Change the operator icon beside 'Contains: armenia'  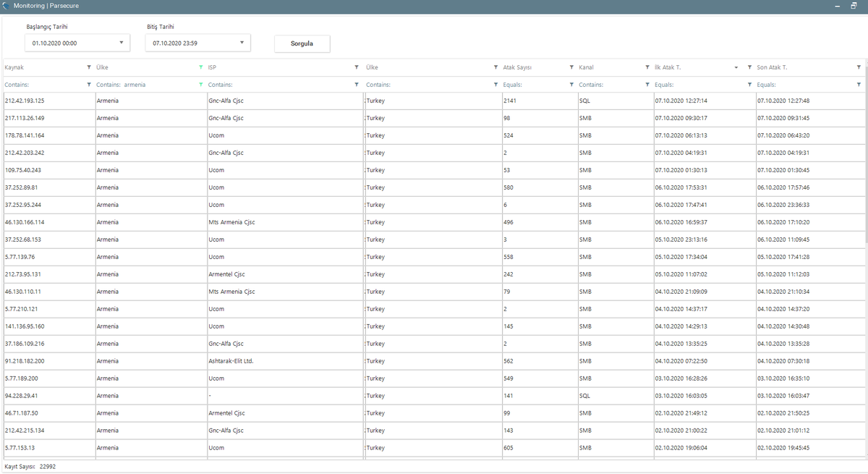201,85
